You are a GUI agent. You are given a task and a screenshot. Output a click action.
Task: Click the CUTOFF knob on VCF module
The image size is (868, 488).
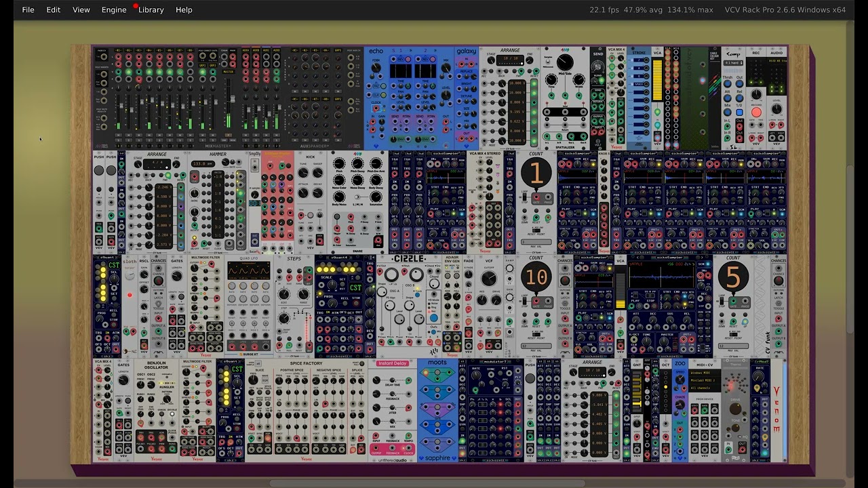[x=489, y=278]
